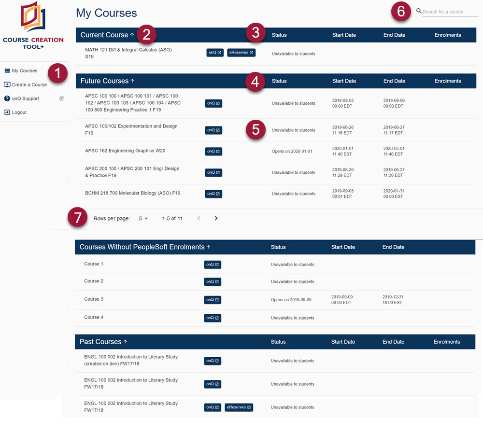Viewport: 483px width, 448px height.
Task: Click the Search for a course field
Action: [450, 12]
